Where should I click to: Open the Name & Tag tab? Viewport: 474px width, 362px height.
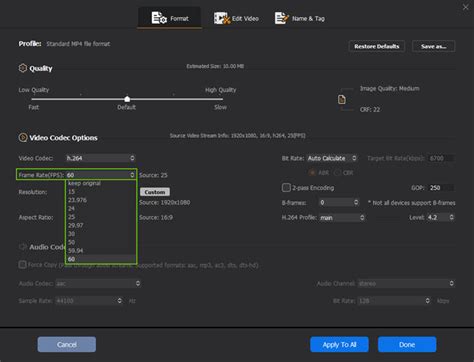pos(299,18)
